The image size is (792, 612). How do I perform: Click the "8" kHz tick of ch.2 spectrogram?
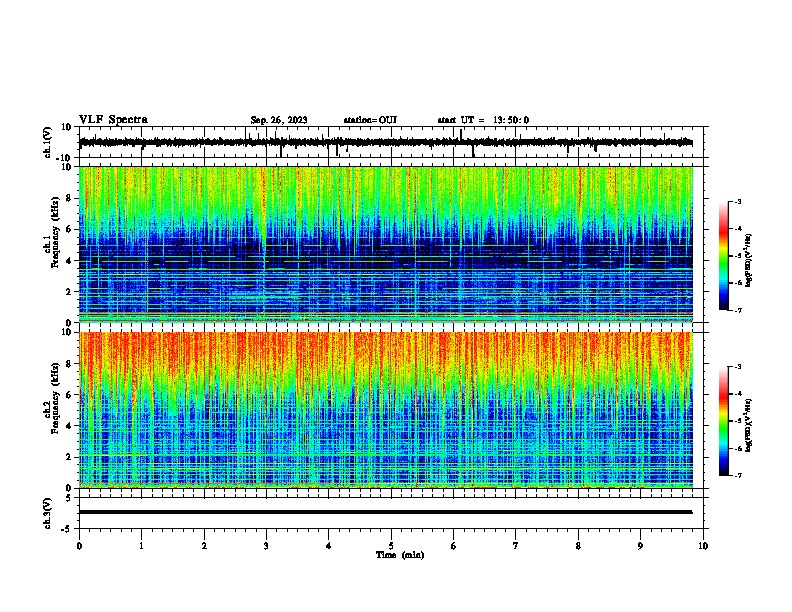[70, 364]
